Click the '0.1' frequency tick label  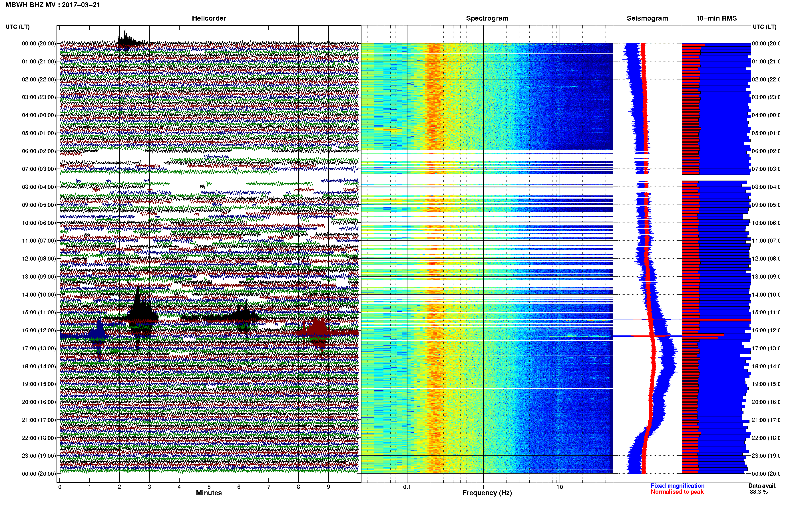coord(407,487)
